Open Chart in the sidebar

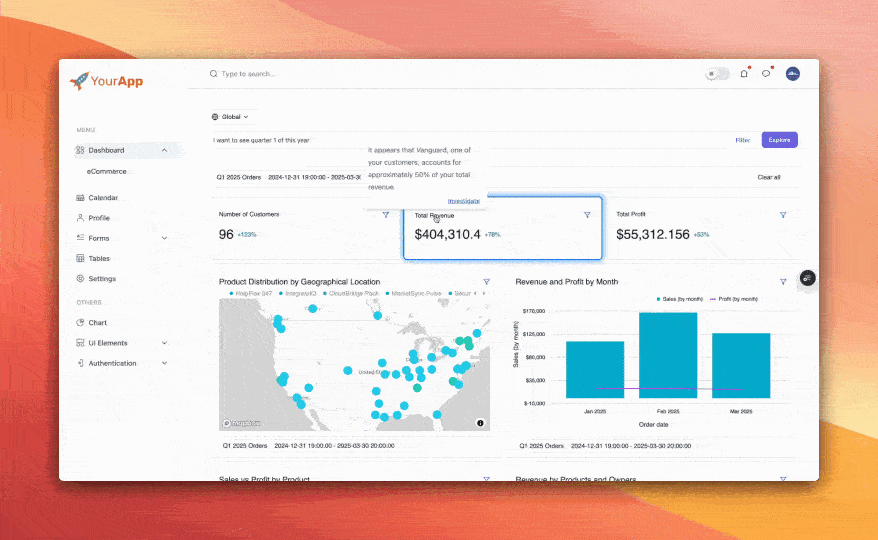click(97, 323)
